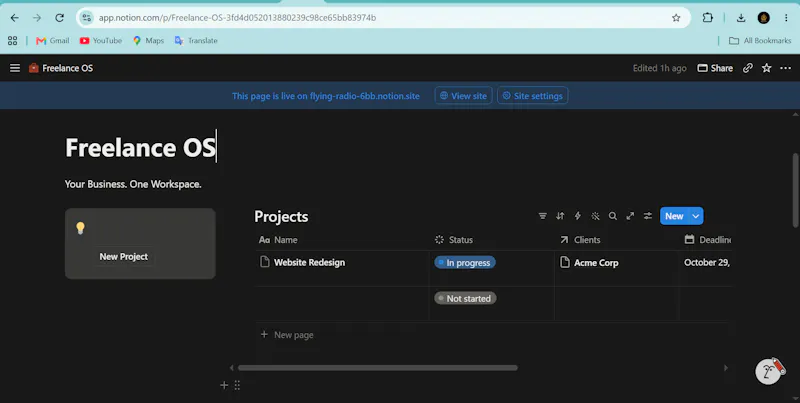The image size is (800, 403).
Task: Add a block with plus icon
Action: (224, 385)
